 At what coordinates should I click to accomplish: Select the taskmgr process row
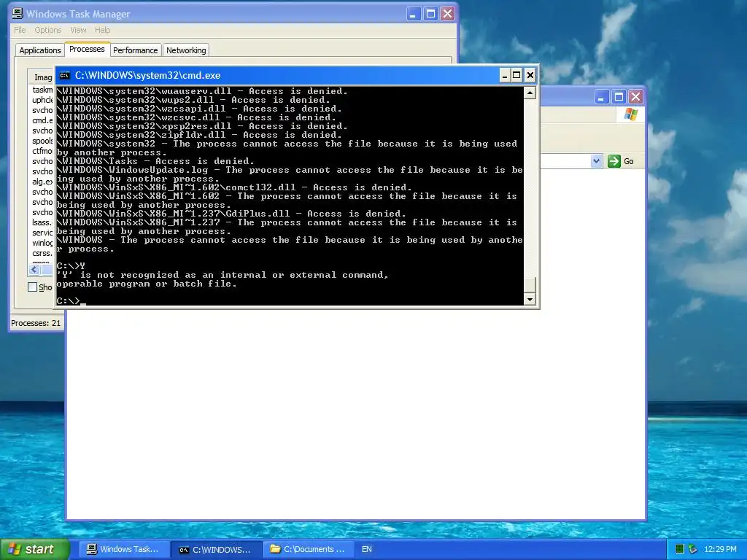[42, 90]
